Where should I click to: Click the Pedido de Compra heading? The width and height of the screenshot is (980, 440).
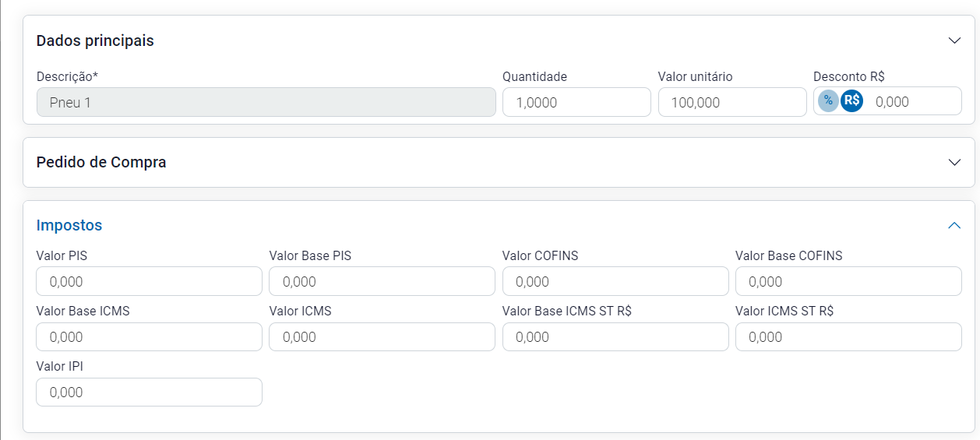pyautogui.click(x=101, y=162)
